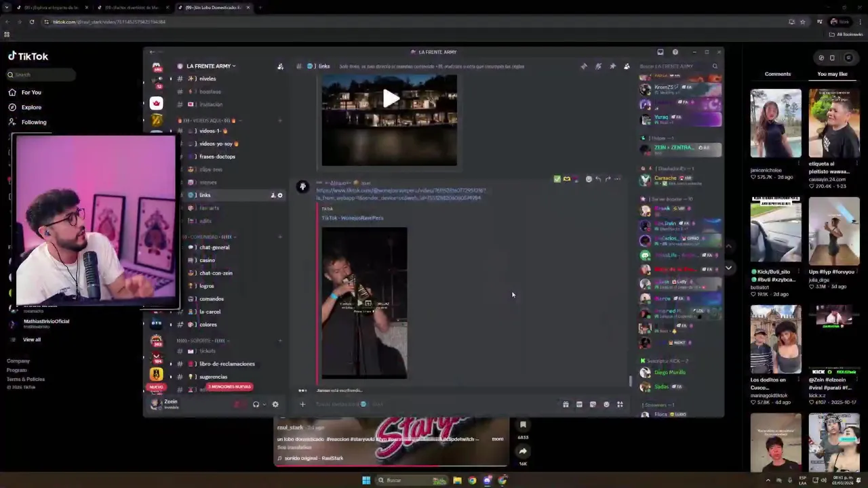
Task: Play the house video in Discord chat
Action: pyautogui.click(x=390, y=99)
